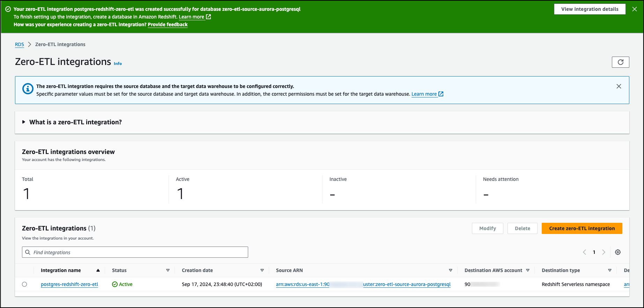Viewport: 644px width, 308px height.
Task: Click the Needs attention overview label
Action: 501,179
